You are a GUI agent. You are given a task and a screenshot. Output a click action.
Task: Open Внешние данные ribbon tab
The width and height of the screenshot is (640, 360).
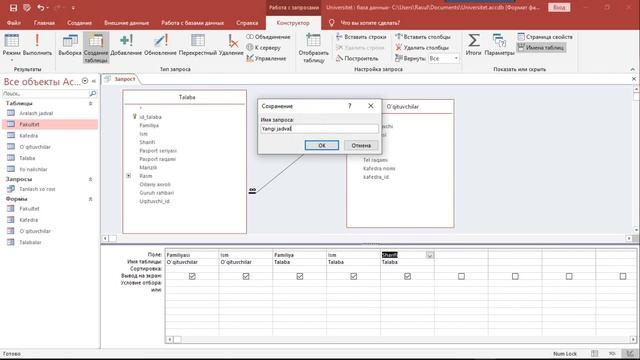(126, 23)
